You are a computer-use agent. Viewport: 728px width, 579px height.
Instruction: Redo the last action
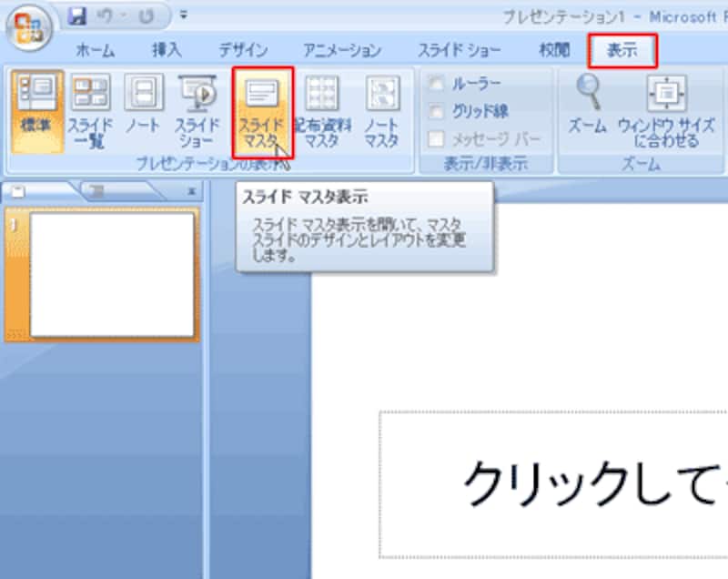pyautogui.click(x=147, y=16)
